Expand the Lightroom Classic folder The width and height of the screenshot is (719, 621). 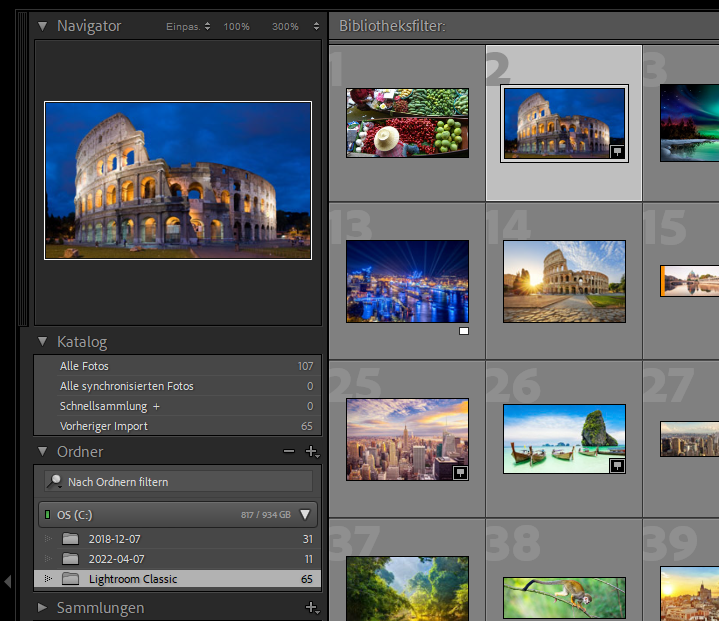click(x=48, y=579)
